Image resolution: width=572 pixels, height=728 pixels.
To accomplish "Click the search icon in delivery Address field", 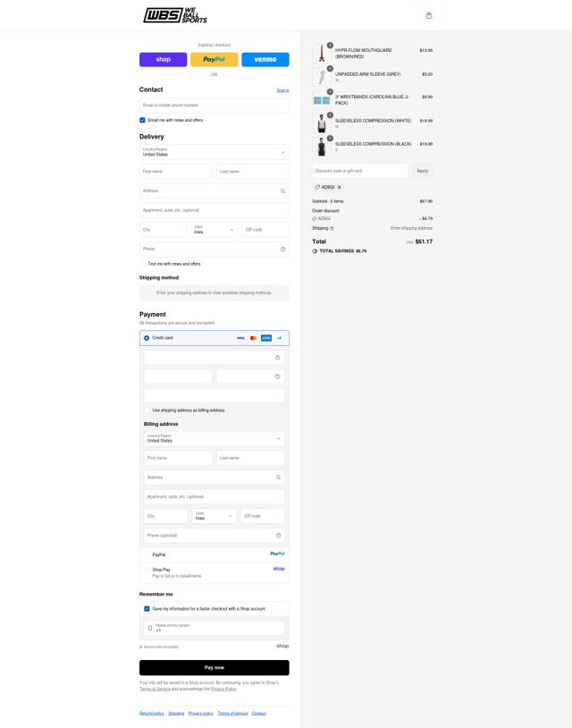I will click(x=282, y=190).
